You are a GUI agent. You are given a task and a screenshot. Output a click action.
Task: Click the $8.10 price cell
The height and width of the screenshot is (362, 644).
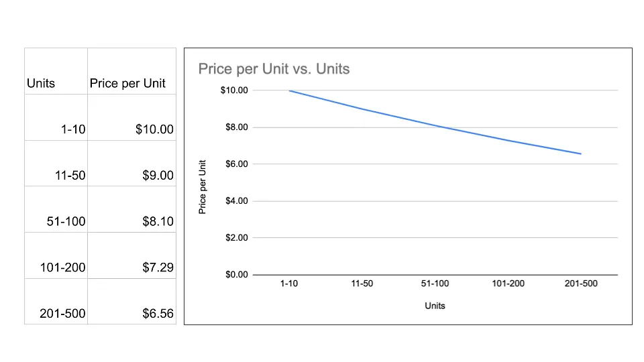132,209
